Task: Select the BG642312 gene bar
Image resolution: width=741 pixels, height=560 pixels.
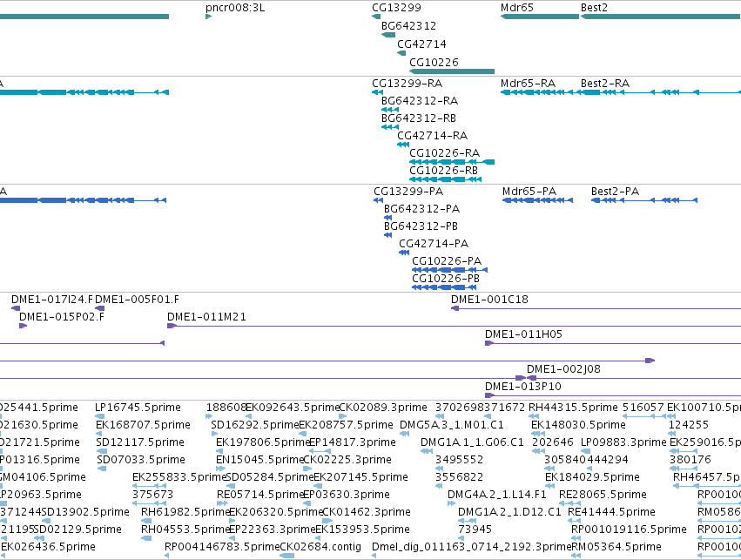Action: (x=388, y=35)
